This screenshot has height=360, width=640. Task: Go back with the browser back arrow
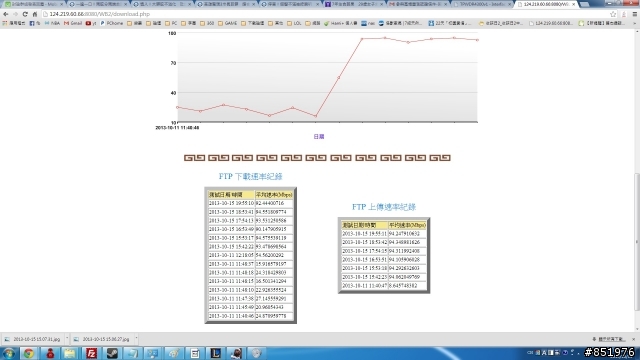5,14
